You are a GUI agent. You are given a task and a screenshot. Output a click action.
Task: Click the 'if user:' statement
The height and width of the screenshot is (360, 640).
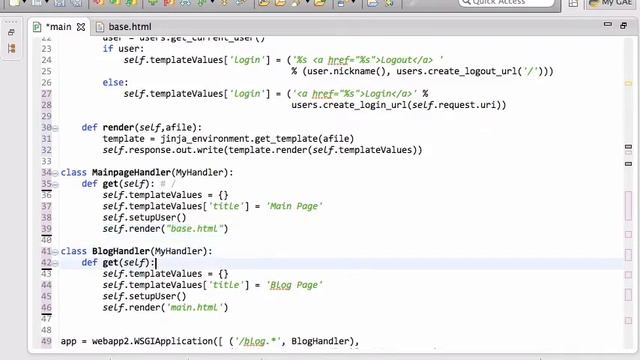click(x=123, y=49)
